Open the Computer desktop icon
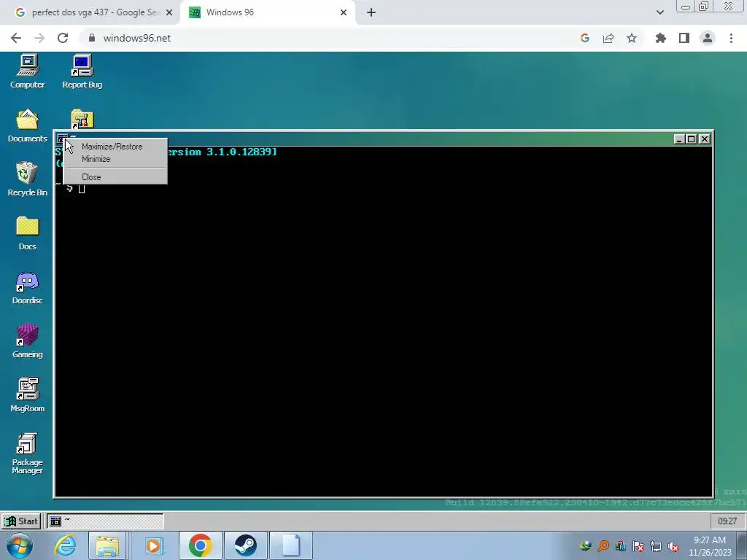 [x=27, y=71]
